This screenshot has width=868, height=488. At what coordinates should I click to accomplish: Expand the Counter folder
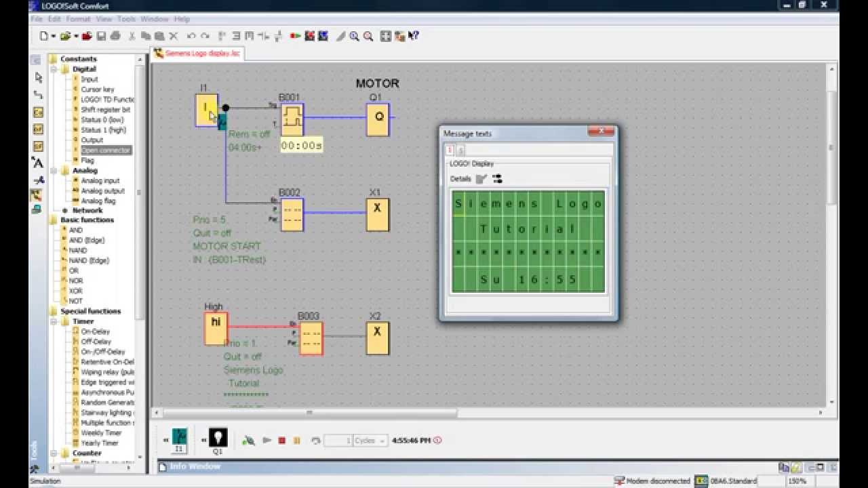tap(54, 453)
